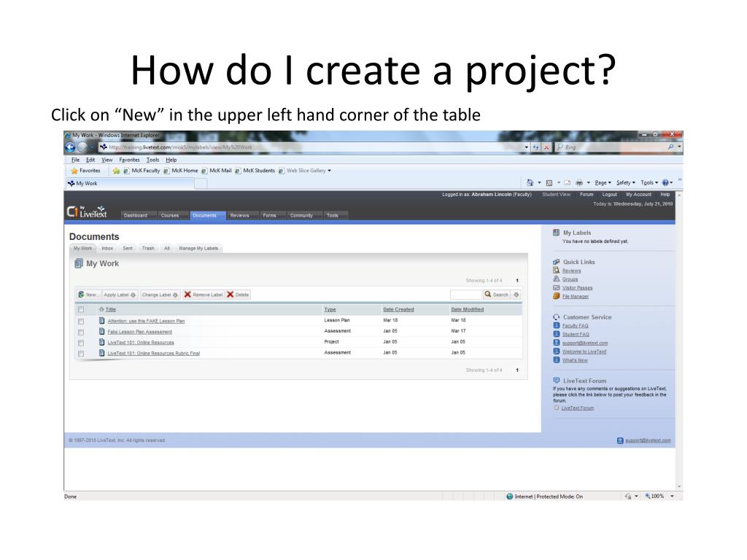Open the Page dropdown in command bar
The height and width of the screenshot is (560, 747).
[603, 182]
